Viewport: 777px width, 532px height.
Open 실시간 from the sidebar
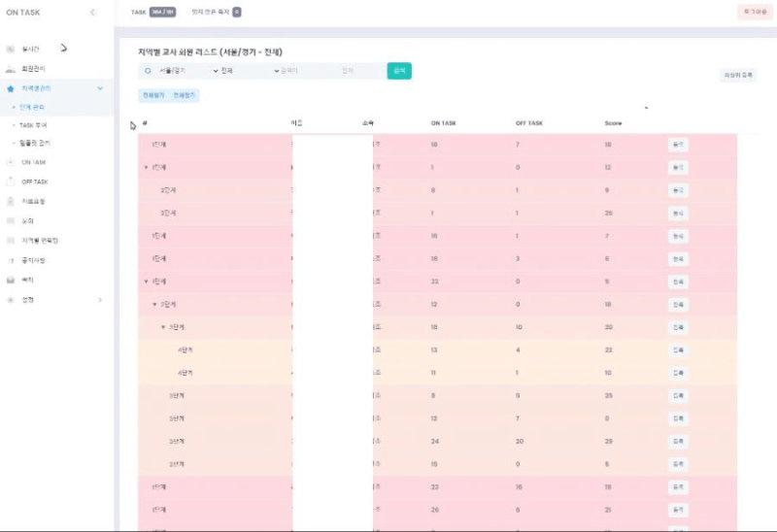(x=30, y=50)
